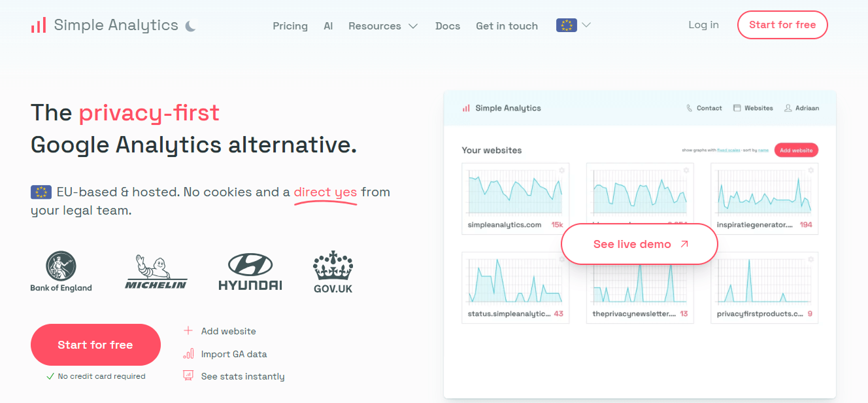The height and width of the screenshot is (403, 868).
Task: Click the Bank of England logo
Action: 61,272
